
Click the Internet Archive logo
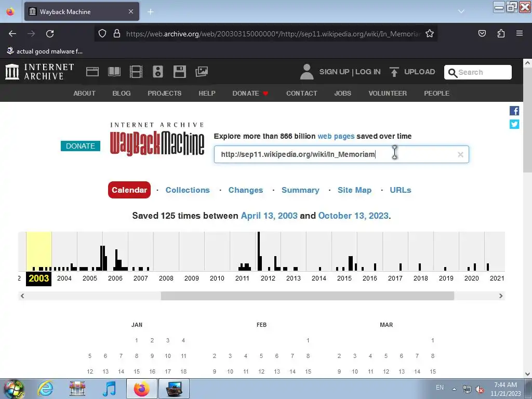[x=39, y=72]
